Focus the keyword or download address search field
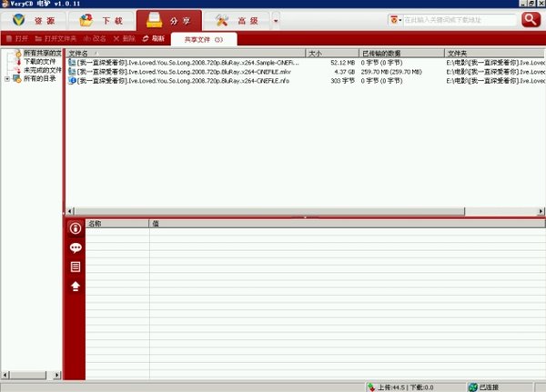The width and height of the screenshot is (546, 392). click(x=459, y=20)
